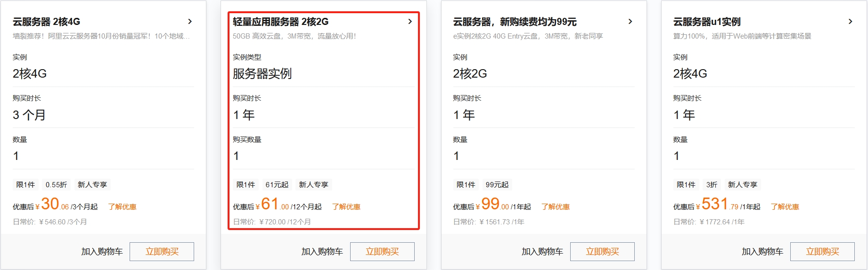Click the 新人专享 tag in the 轻量应用服务器 card
The image size is (868, 270).
[x=313, y=185]
